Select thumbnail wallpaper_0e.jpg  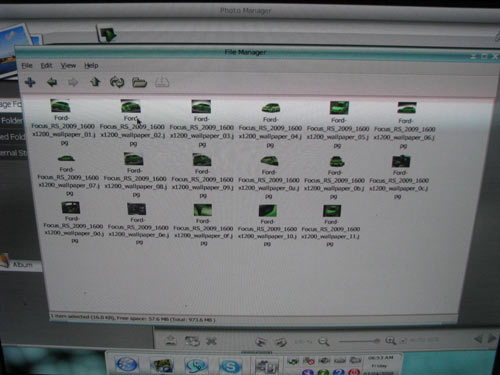pos(137,209)
